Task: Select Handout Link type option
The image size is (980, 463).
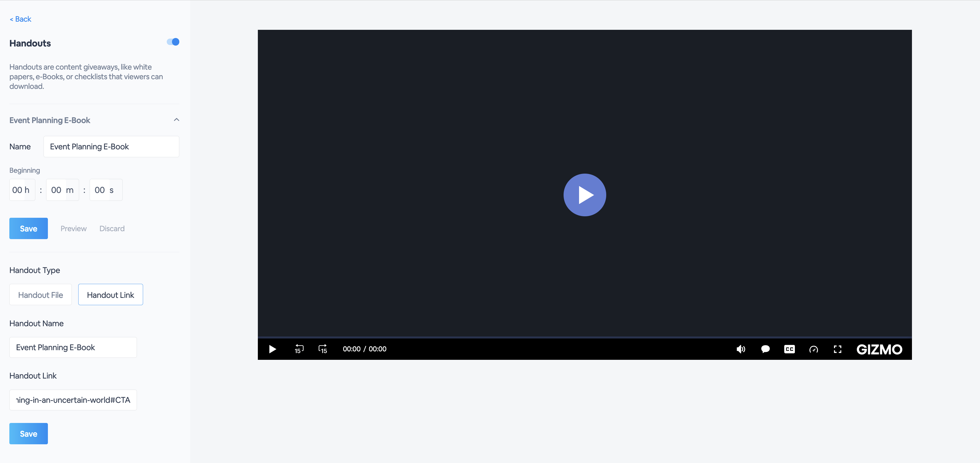Action: [110, 295]
